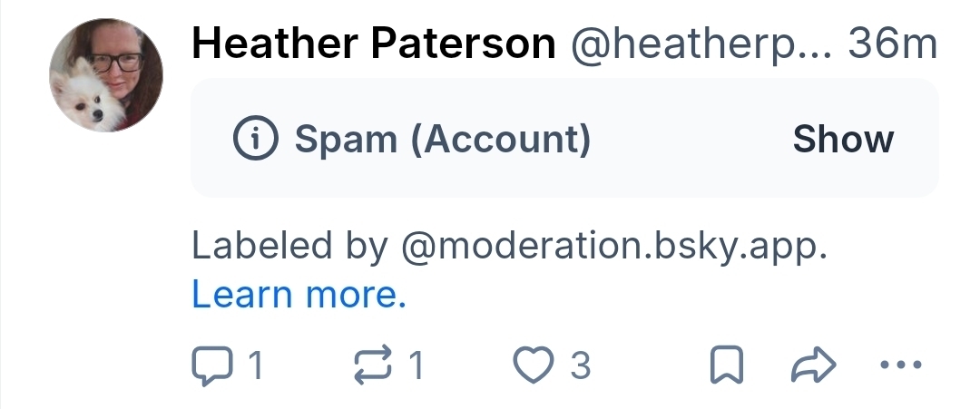Image resolution: width=980 pixels, height=409 pixels.
Task: Share the post via the arrow icon
Action: point(813,365)
